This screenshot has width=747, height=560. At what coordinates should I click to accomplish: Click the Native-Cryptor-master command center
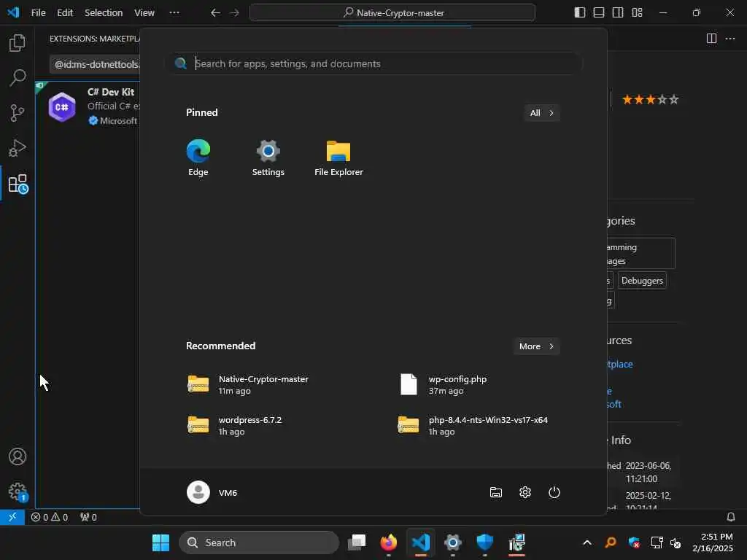(x=392, y=13)
